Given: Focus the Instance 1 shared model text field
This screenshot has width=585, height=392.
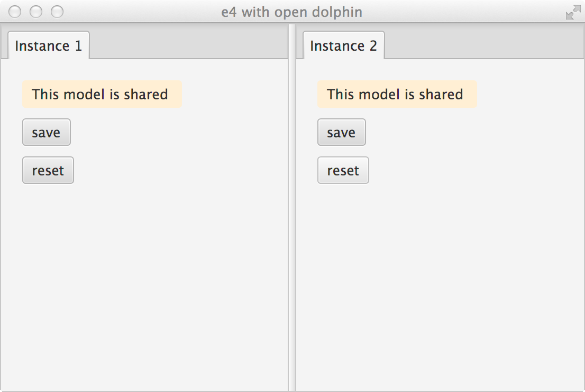Looking at the screenshot, I should (102, 95).
